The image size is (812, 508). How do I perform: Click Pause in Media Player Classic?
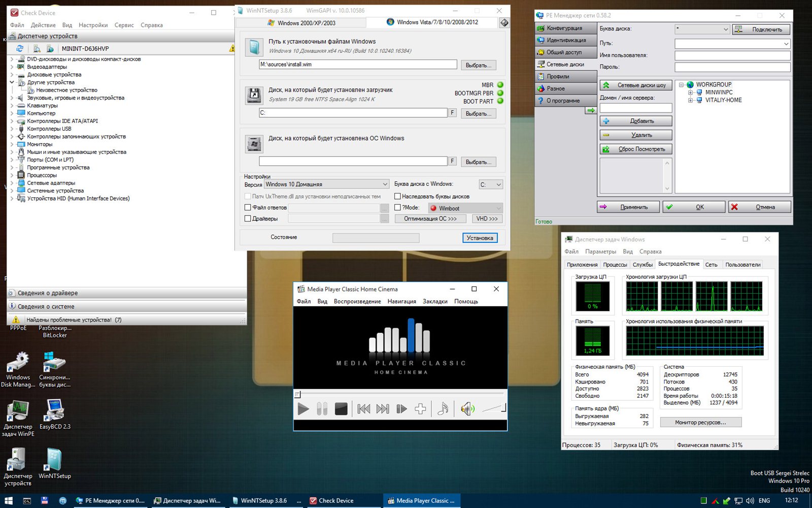pos(322,409)
